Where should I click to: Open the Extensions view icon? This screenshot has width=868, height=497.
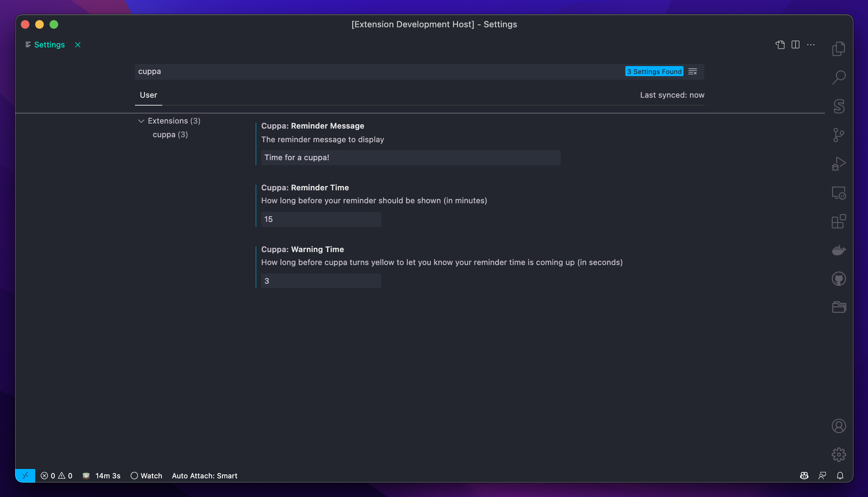839,222
